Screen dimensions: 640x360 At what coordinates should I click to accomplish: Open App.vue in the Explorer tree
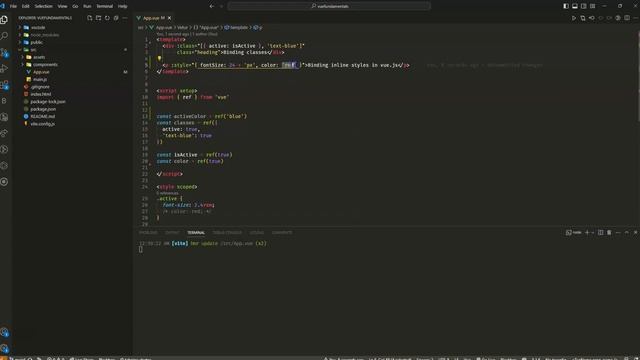click(x=41, y=72)
